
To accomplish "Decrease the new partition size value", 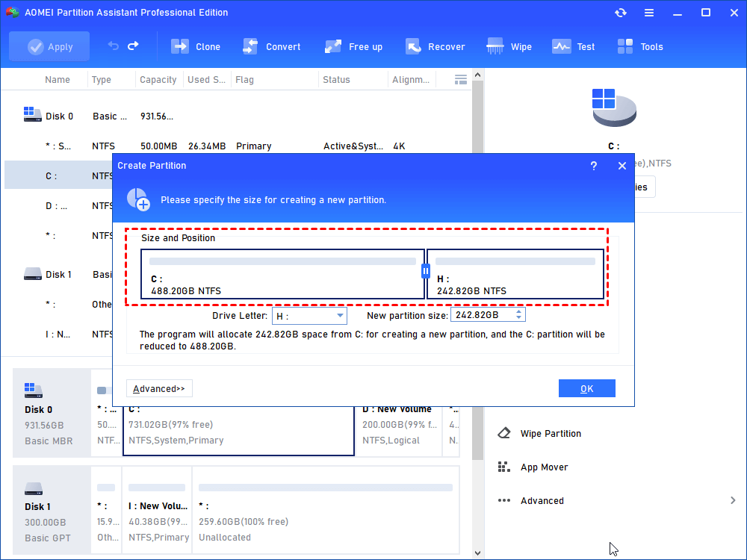I will pos(519,318).
